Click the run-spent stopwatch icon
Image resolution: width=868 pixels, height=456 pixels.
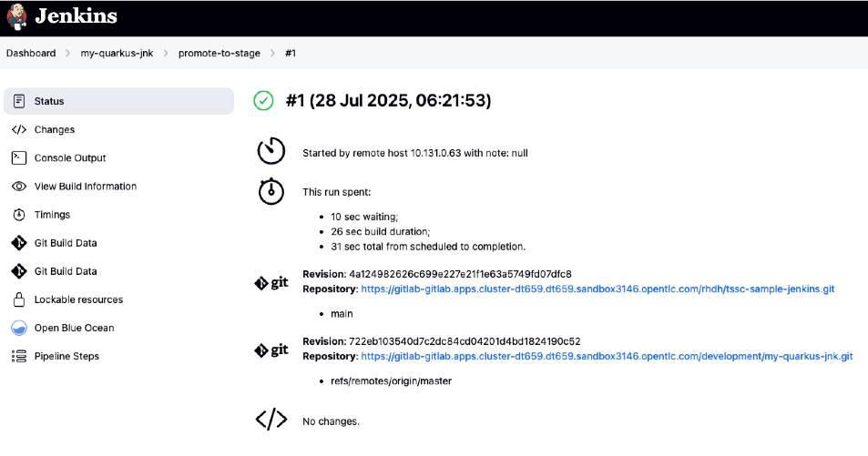271,191
